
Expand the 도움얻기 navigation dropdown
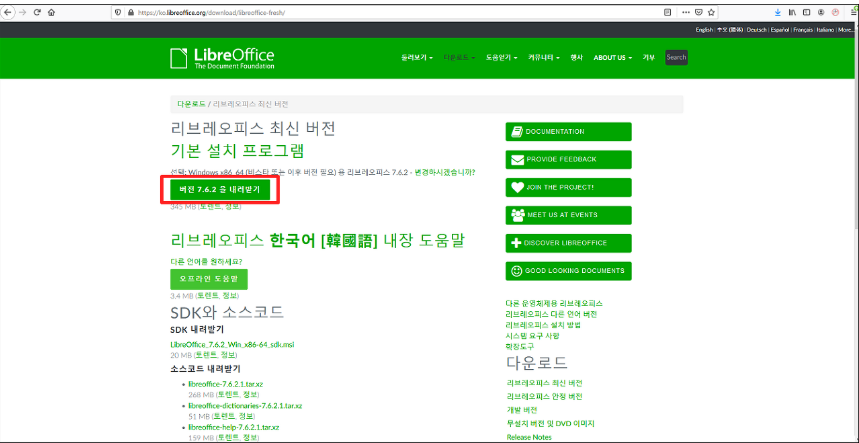[x=501, y=57]
